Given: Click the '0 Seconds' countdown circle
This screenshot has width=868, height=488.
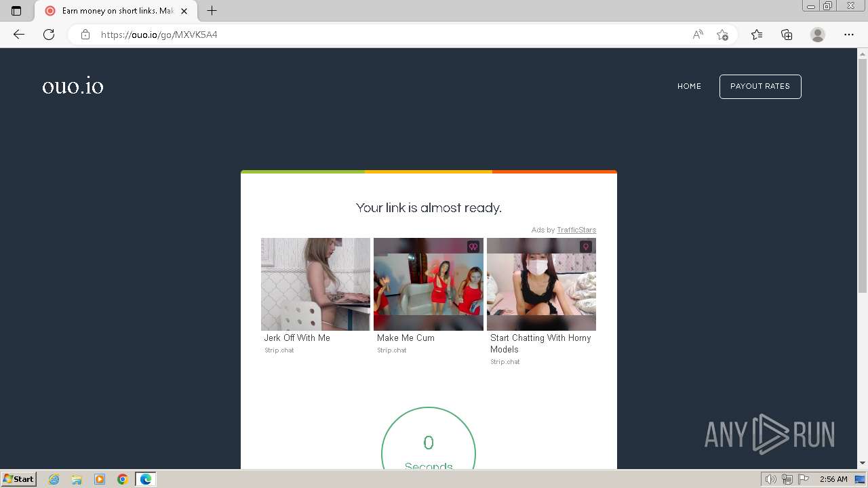Looking at the screenshot, I should point(429,438).
